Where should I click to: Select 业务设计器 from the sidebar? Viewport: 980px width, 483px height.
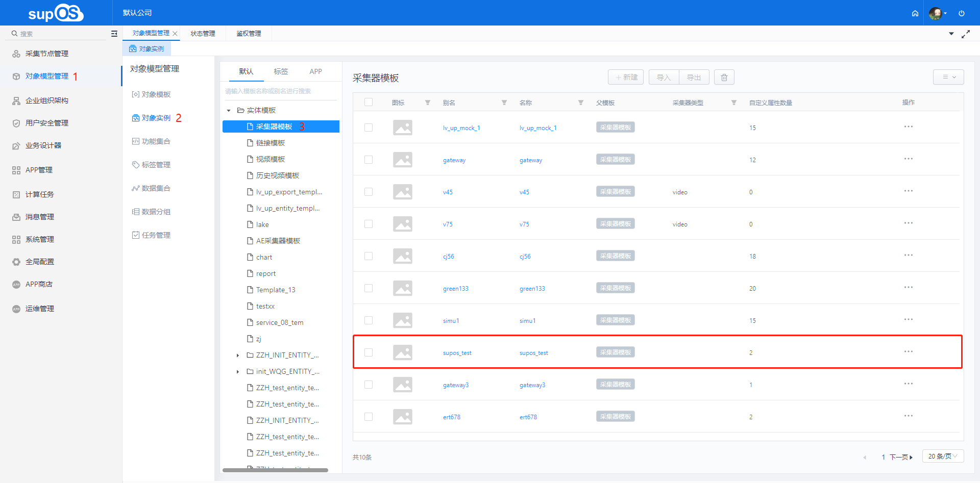pos(45,145)
